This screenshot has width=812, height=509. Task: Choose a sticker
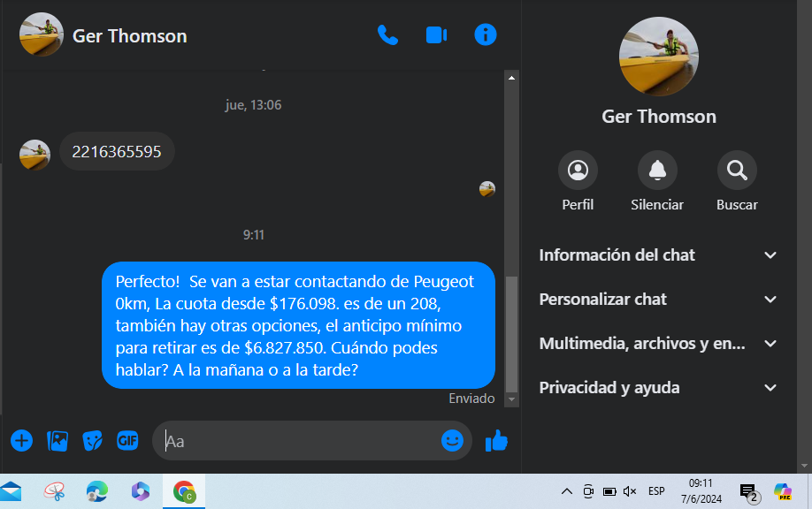pos(92,441)
